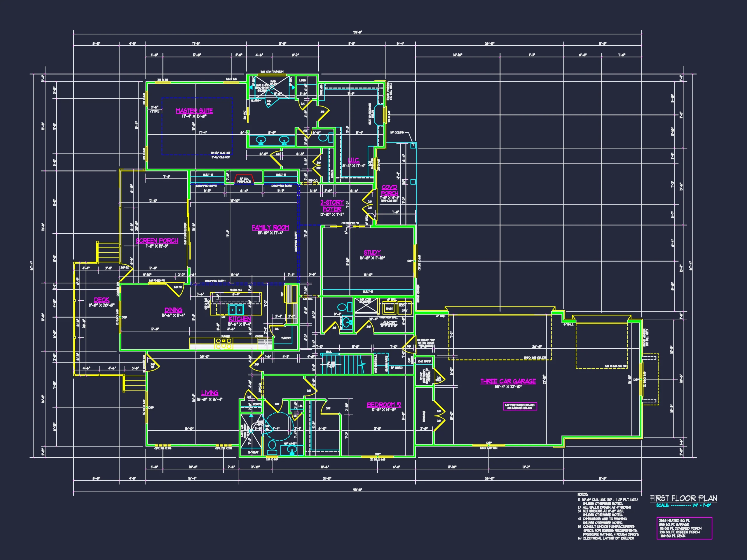Click the cyan SCALE text line
The height and width of the screenshot is (560, 747).
click(x=684, y=505)
